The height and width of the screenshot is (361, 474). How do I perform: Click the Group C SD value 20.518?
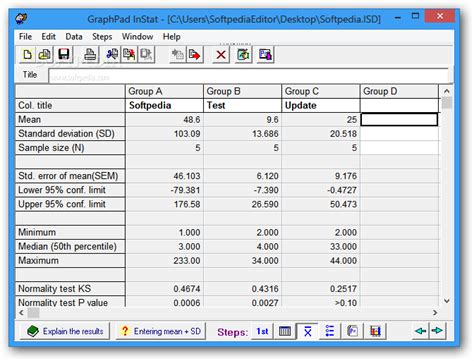coord(321,134)
